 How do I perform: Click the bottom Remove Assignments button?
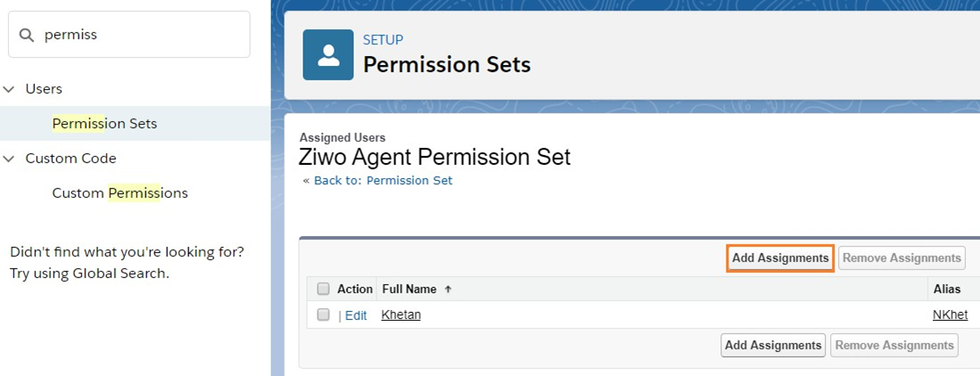(894, 346)
